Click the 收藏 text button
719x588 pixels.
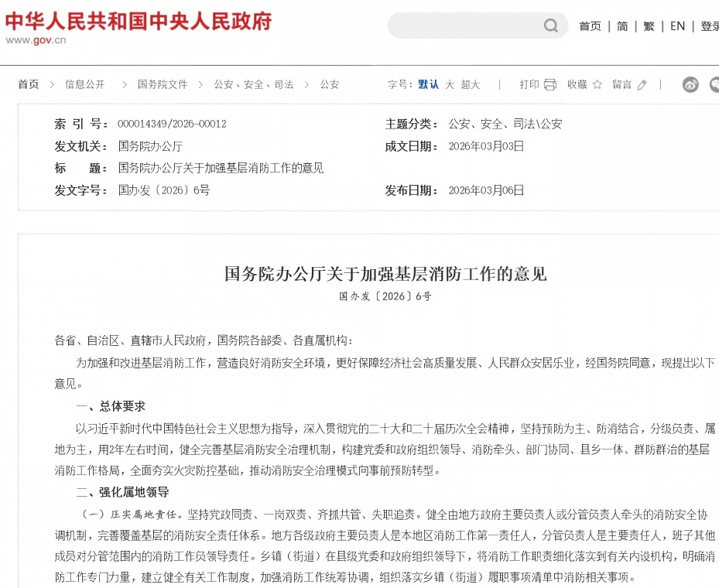click(577, 84)
